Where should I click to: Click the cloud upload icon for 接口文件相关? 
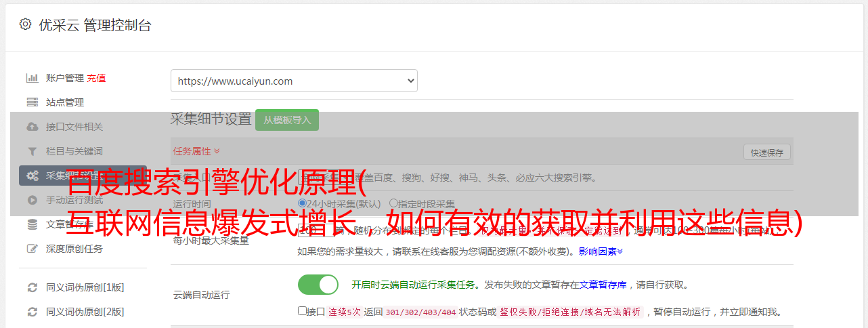(x=32, y=127)
